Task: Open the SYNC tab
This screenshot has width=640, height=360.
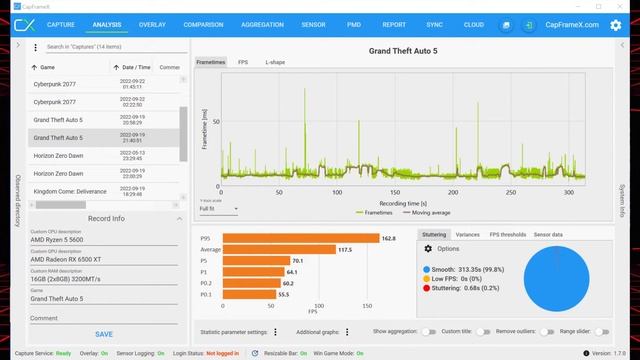Action: pyautogui.click(x=434, y=25)
